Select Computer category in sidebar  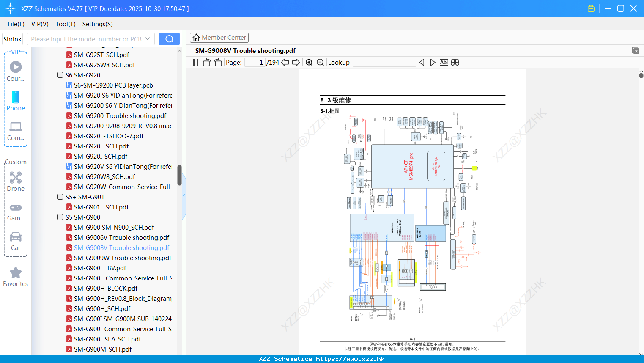point(16,131)
